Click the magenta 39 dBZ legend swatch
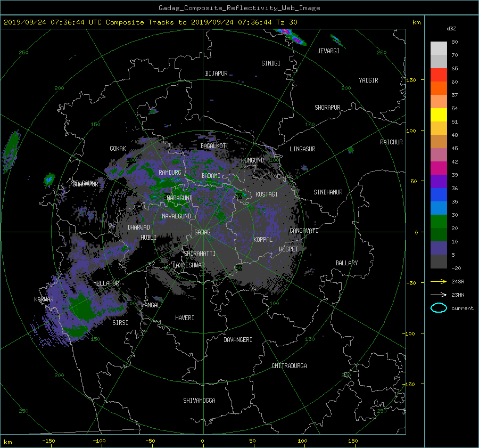Screen dimensions: 479x448 pos(439,168)
